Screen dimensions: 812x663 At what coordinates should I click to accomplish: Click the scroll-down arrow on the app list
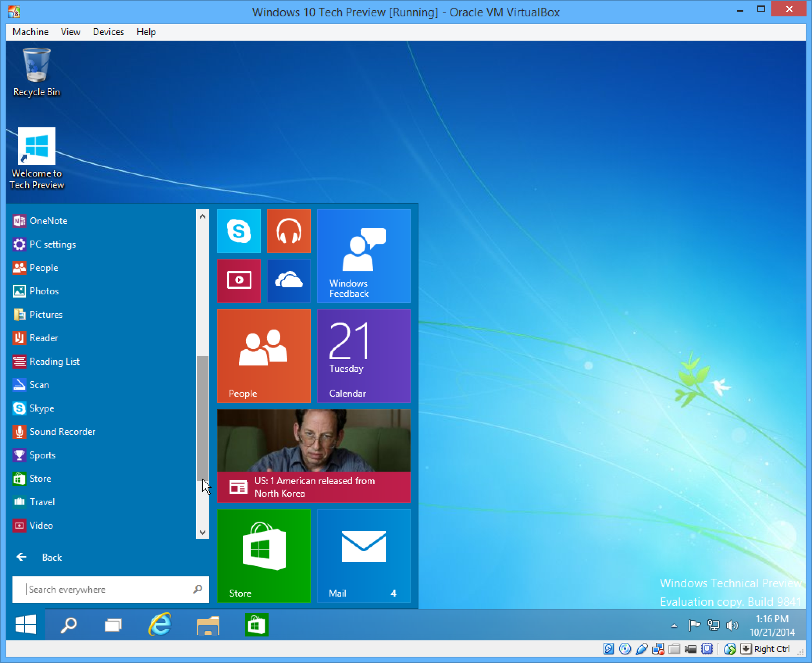[202, 532]
